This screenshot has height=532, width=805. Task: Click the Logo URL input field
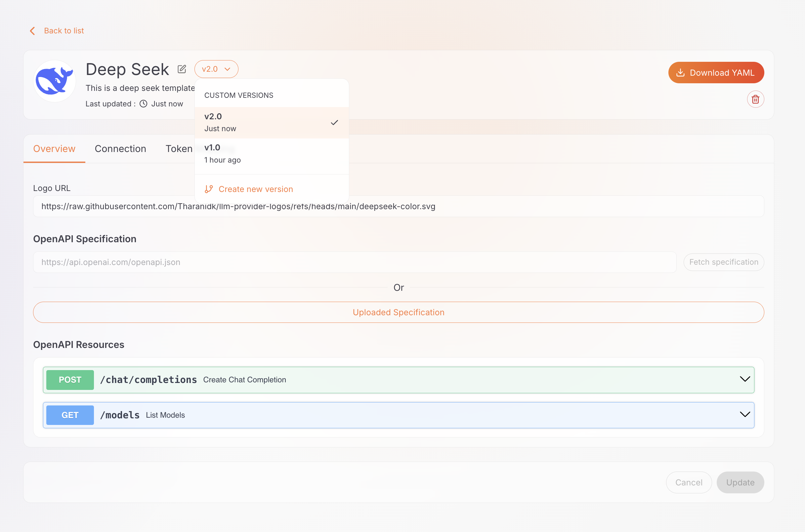[399, 206]
